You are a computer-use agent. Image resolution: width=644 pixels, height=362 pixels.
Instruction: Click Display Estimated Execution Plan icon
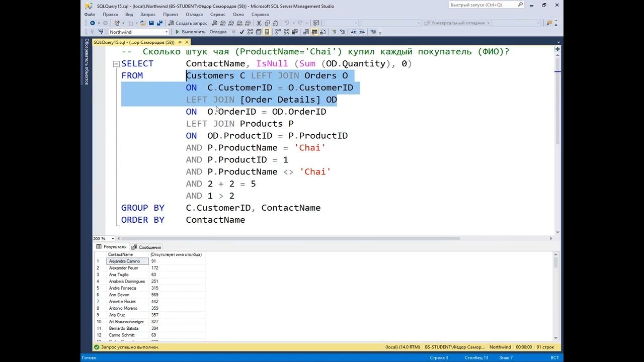coord(250,32)
